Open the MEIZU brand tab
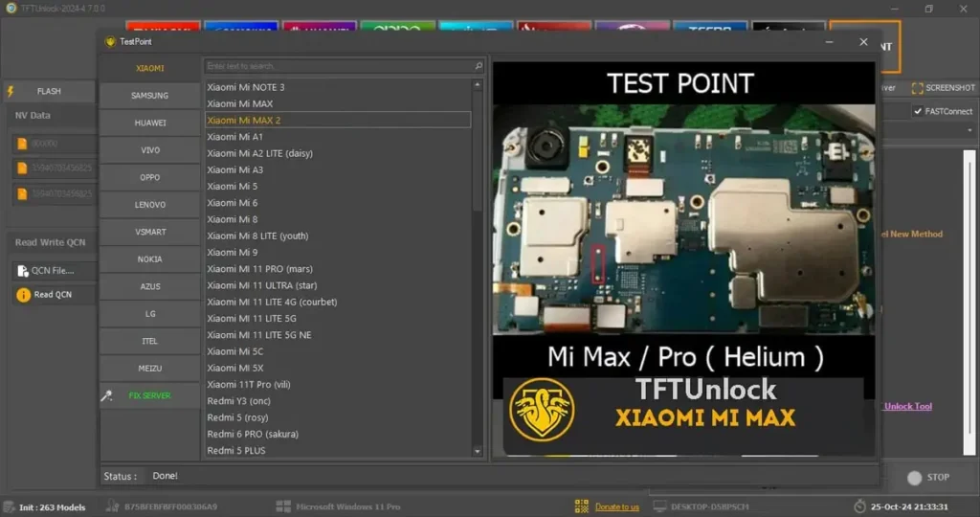The image size is (980, 517). click(x=150, y=369)
